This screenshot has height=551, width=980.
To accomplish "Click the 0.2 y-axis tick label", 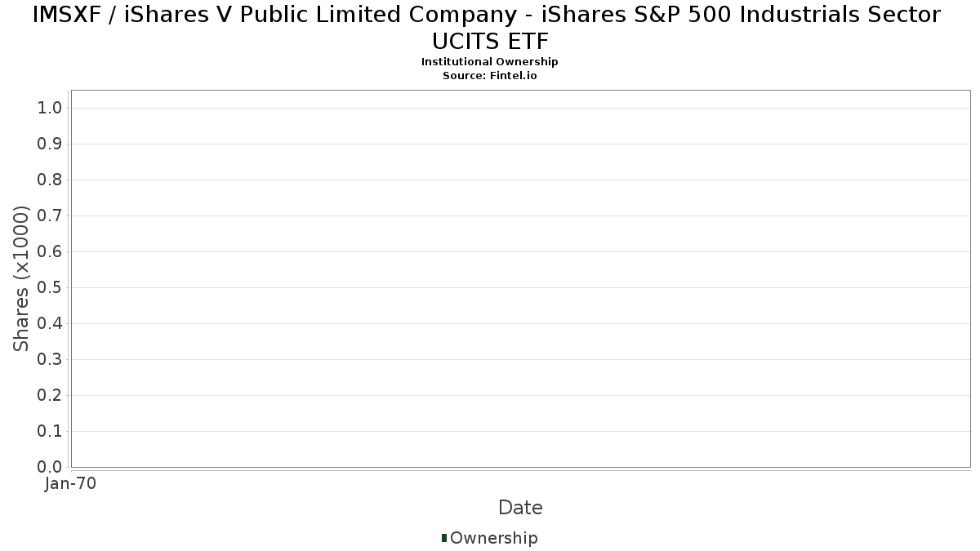I will pos(50,396).
